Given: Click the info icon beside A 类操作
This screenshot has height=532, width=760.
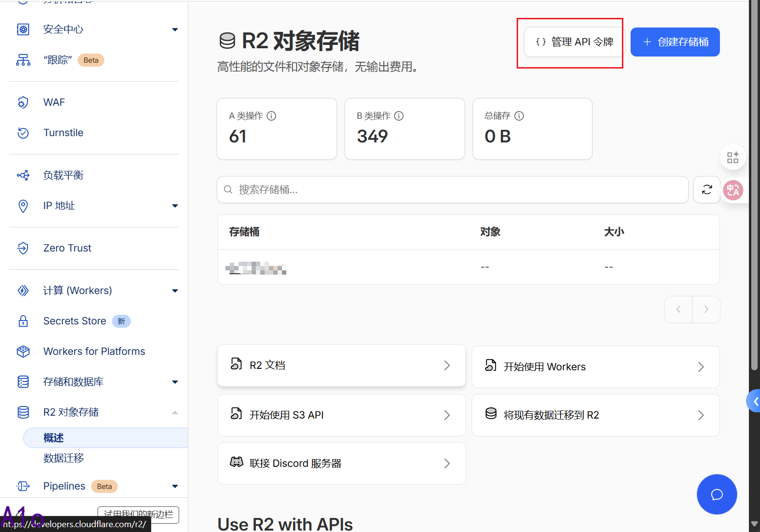Looking at the screenshot, I should click(x=271, y=116).
